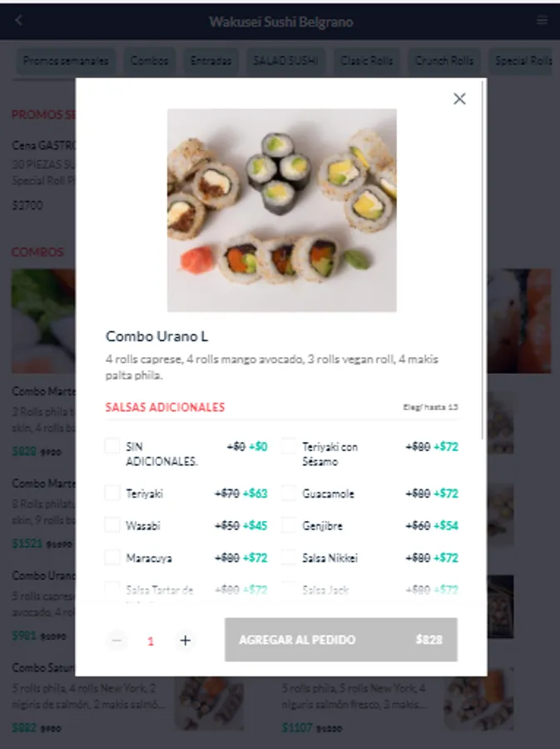The width and height of the screenshot is (560, 749).
Task: Tick the Guacamole checkbox
Action: coord(289,493)
